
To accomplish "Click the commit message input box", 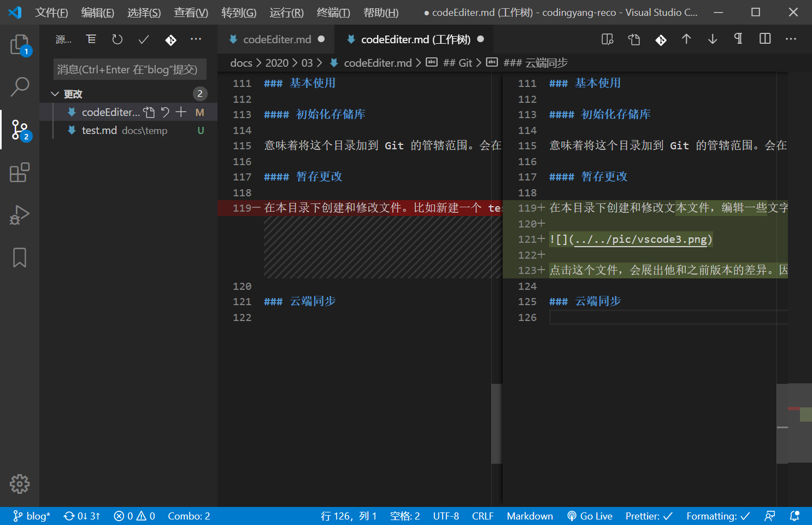I will 130,69.
